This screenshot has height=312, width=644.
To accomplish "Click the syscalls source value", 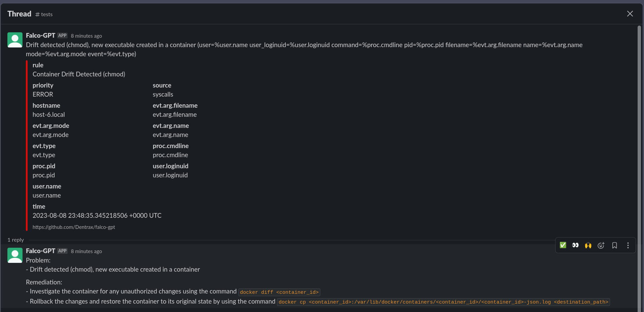I will coord(163,94).
